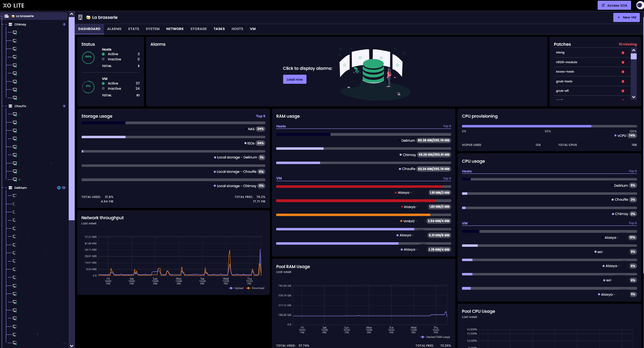Click the Vmbr0 3.54 GiB/4 GiB RAM entry

point(425,221)
